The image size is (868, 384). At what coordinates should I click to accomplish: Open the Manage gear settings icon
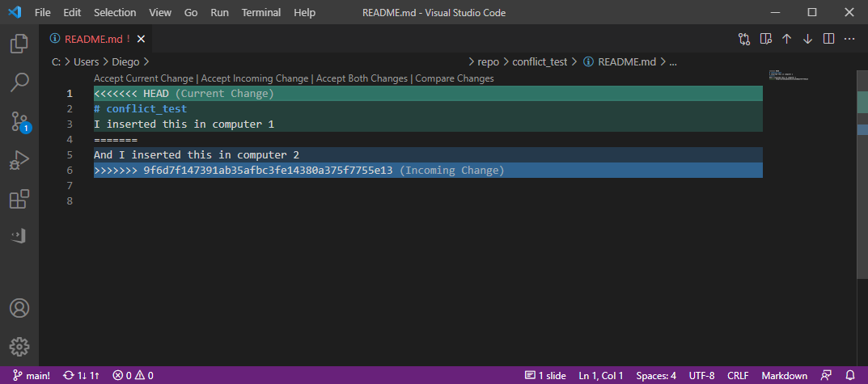click(x=19, y=347)
